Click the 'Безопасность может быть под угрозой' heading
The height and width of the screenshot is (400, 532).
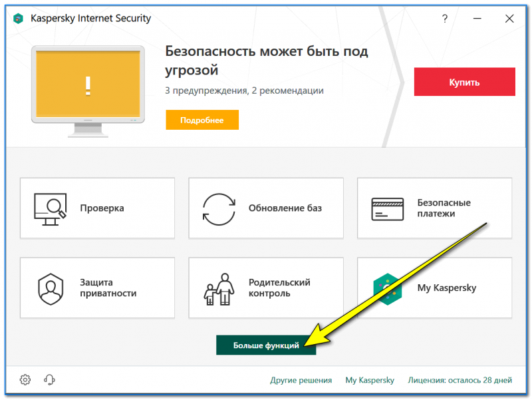click(x=267, y=61)
